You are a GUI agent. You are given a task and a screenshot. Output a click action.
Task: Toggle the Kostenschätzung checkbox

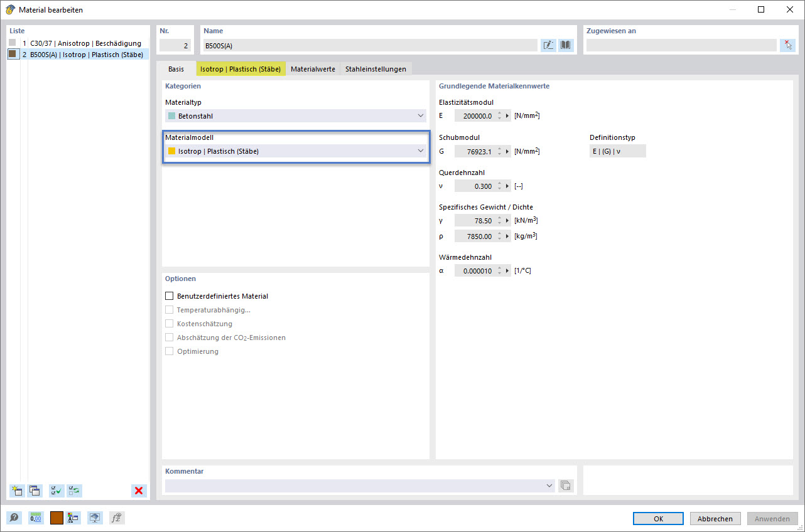click(169, 324)
